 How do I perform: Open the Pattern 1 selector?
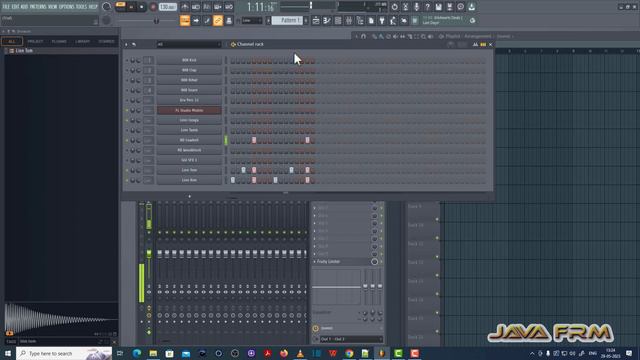[x=287, y=20]
